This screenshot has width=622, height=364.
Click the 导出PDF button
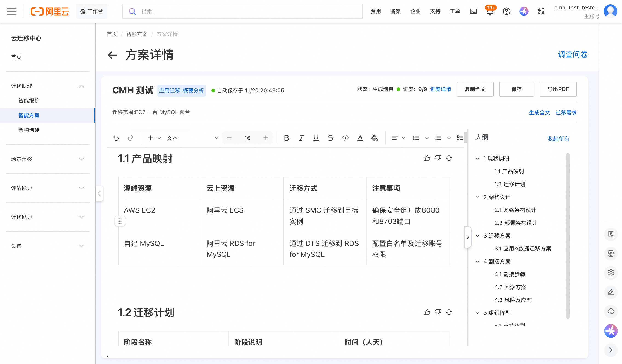coord(558,89)
